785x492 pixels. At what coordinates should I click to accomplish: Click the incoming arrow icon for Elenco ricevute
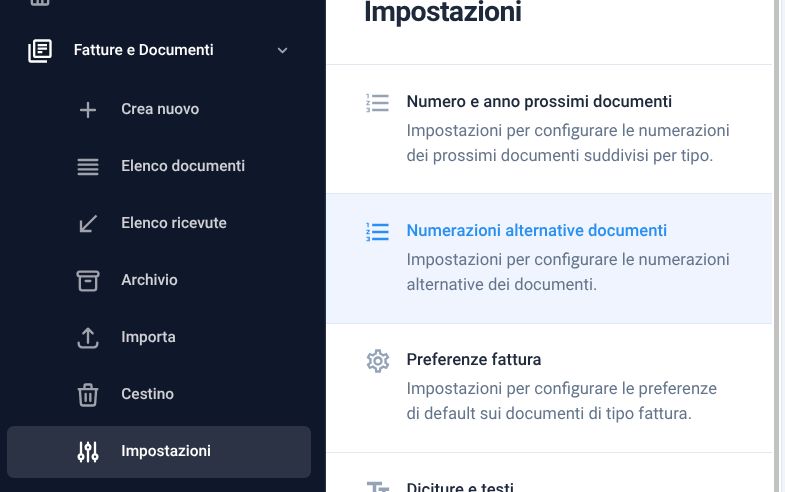tap(88, 224)
